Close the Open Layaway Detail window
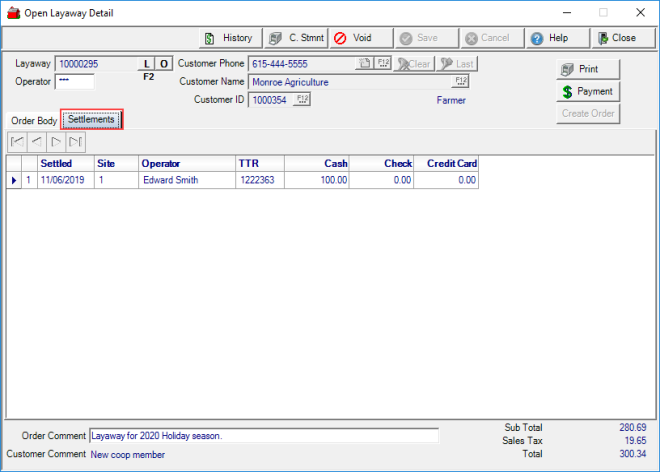This screenshot has height=472, width=660. pos(615,38)
